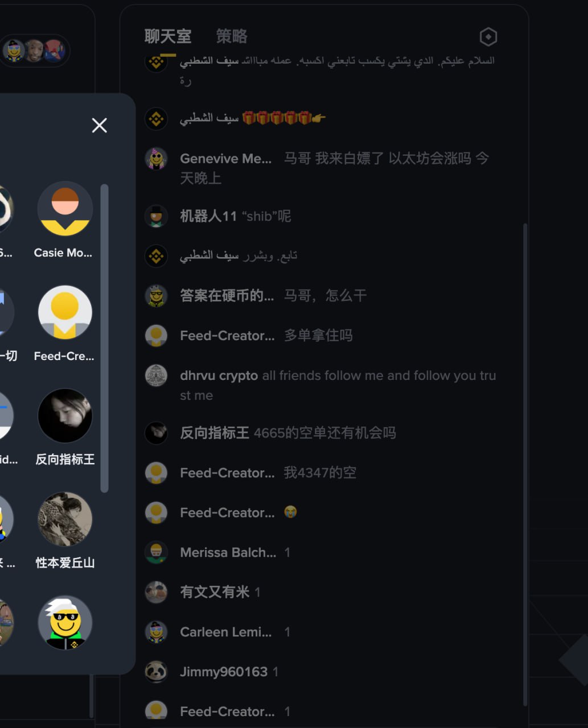Click the user panel vertical scrollbar
The width and height of the screenshot is (588, 728).
104,338
